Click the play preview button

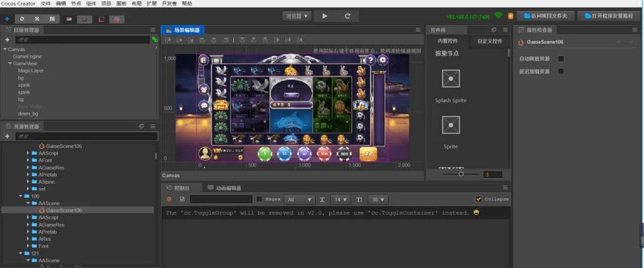[x=325, y=16]
